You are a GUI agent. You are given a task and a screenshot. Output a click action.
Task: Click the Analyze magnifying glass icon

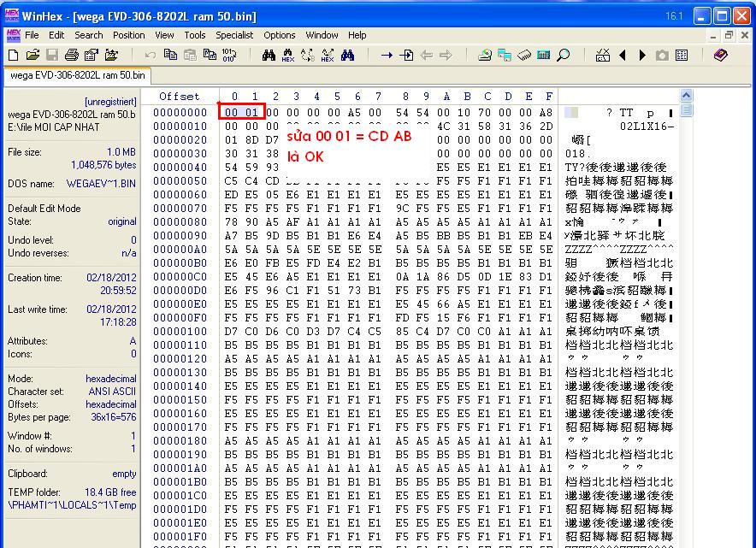(x=563, y=56)
